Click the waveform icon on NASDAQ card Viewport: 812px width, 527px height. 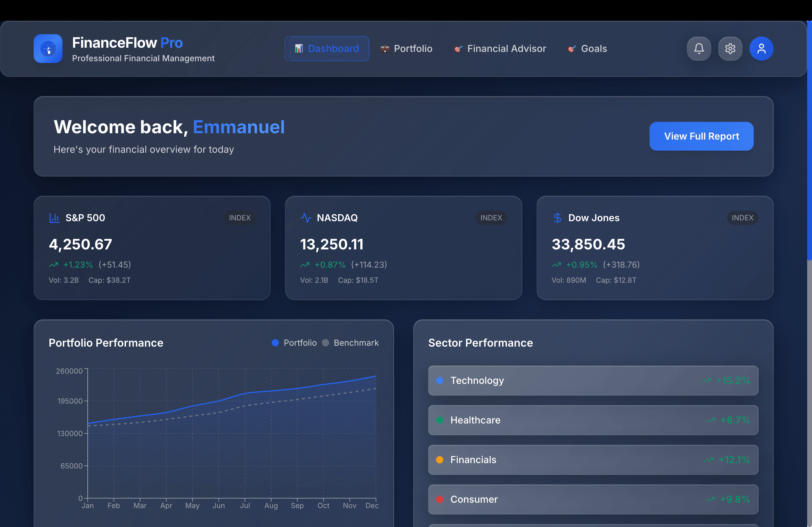[x=305, y=218]
